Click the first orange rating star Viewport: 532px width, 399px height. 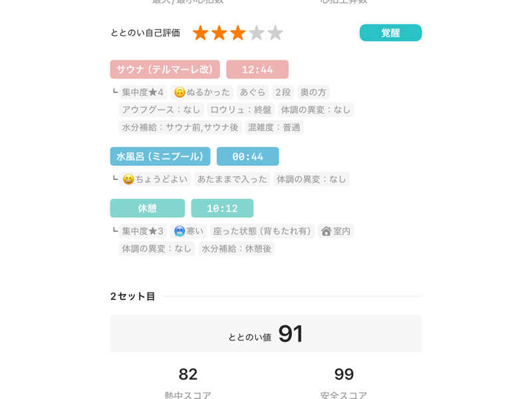(200, 33)
